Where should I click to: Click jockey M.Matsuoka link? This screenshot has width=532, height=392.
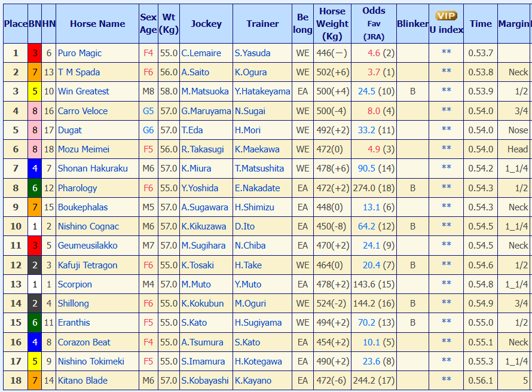[205, 91]
